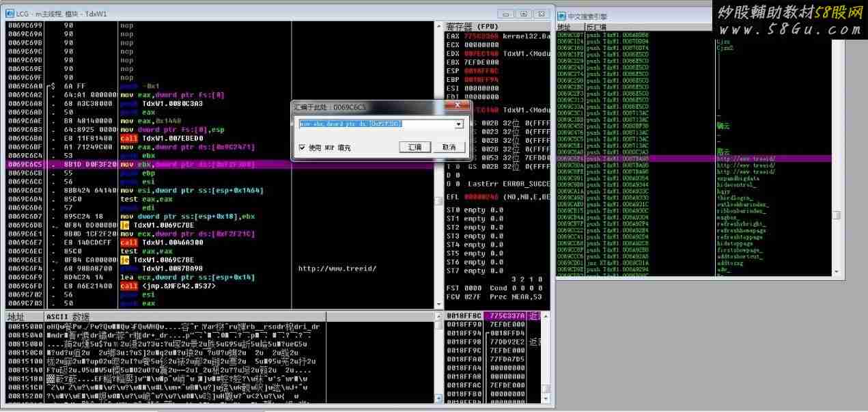Screen dimensions: 868x412
Task: Click scroll-down arrow in search results window
Action: click(x=837, y=272)
